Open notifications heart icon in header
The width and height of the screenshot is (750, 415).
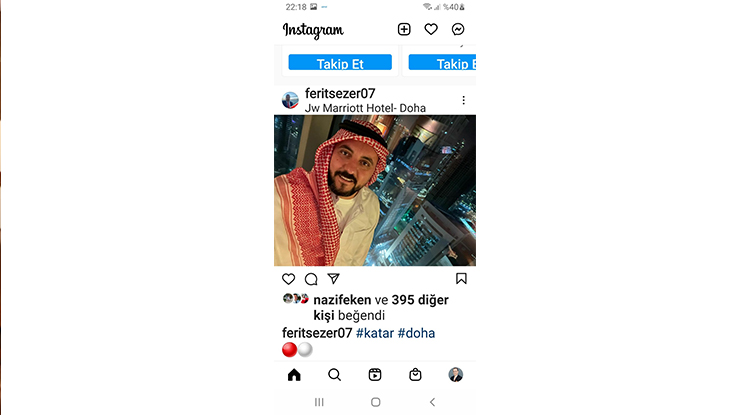click(x=431, y=29)
